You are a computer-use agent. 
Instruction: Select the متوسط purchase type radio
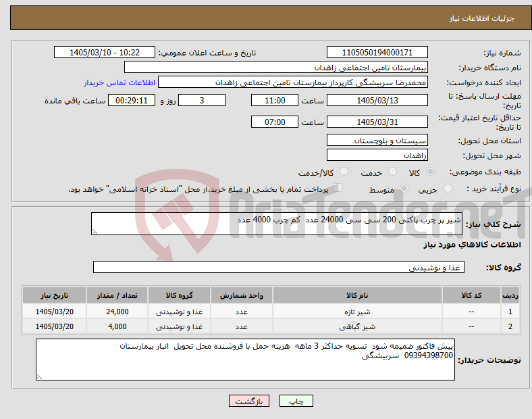pyautogui.click(x=404, y=189)
